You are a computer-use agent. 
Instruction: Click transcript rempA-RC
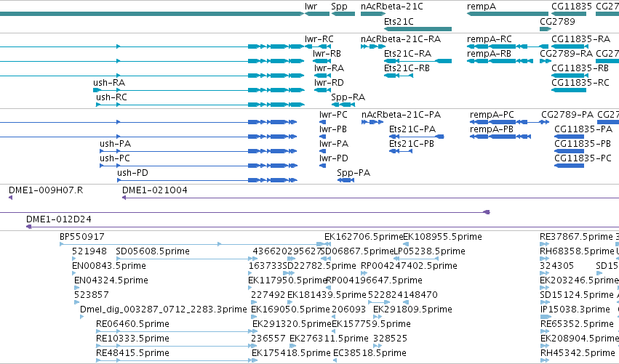click(x=489, y=39)
